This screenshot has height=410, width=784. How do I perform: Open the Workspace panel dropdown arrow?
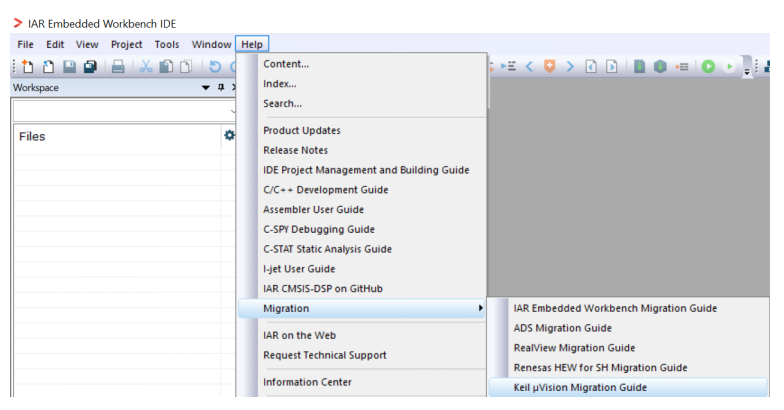(205, 88)
